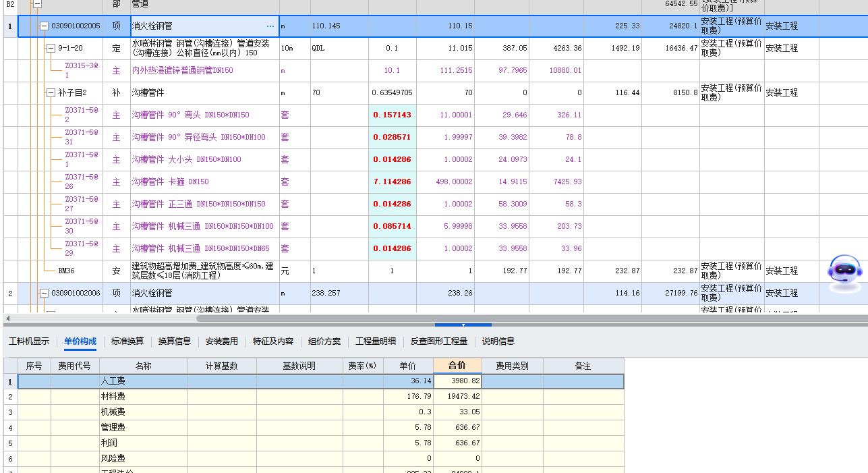Open the 组价方案 tab

click(324, 341)
